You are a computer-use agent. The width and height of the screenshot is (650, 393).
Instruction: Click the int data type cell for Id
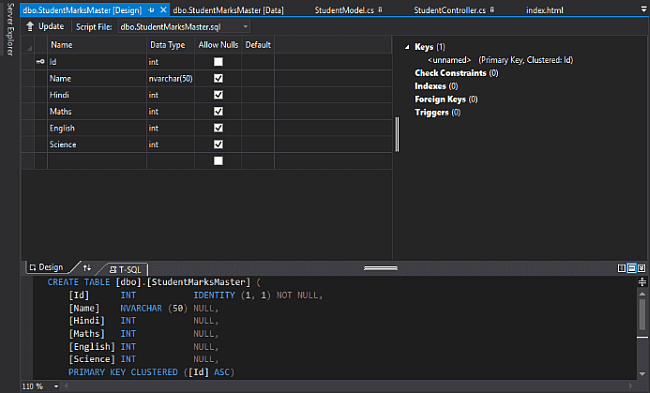[170, 62]
